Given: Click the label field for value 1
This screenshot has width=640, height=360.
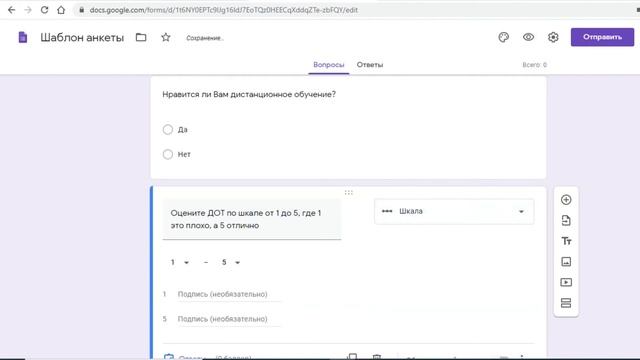Looking at the screenshot, I should (x=229, y=294).
